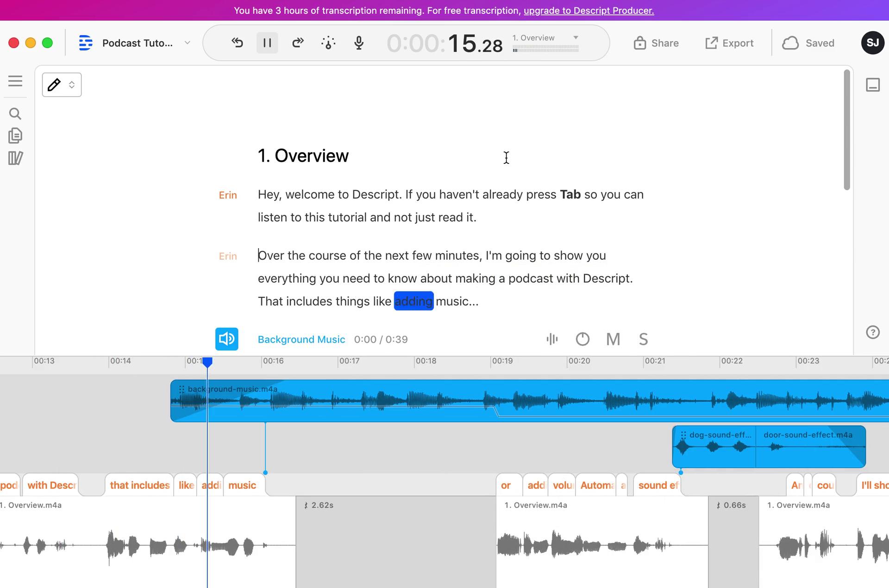Click the 'like' word chip in timeline
Screen dimensions: 889x588
(x=186, y=485)
